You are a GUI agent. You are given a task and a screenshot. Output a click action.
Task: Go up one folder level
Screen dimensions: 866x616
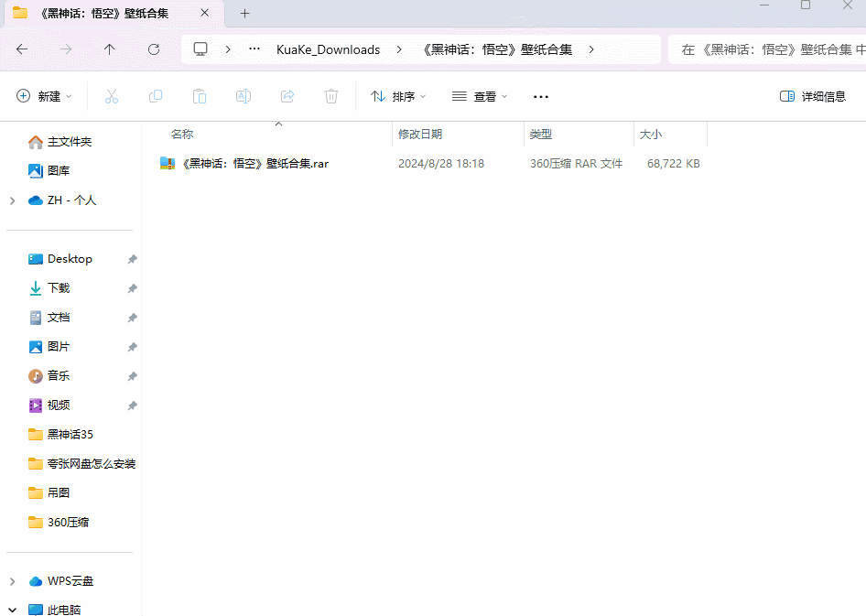109,49
